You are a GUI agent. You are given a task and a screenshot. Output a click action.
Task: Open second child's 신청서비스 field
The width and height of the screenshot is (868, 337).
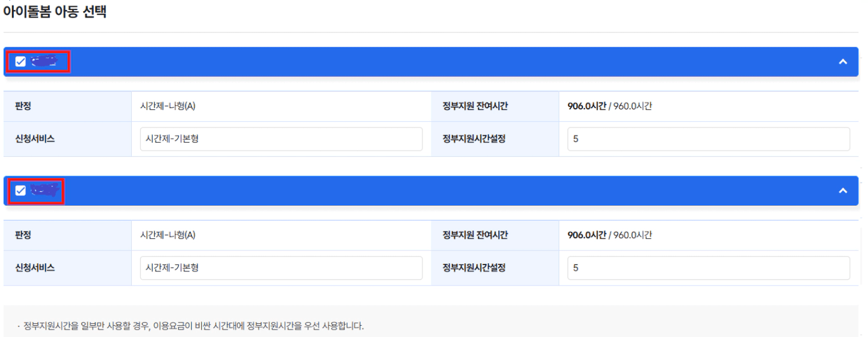[x=281, y=268]
